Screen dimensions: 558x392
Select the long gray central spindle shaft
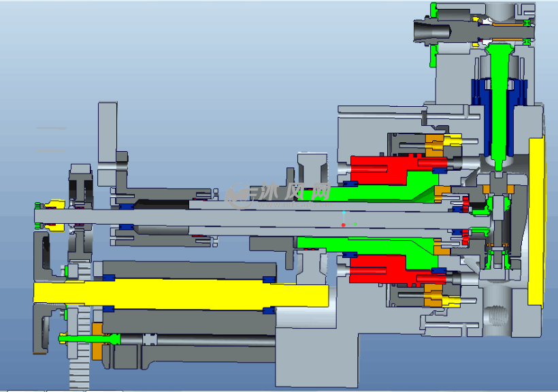(262, 218)
